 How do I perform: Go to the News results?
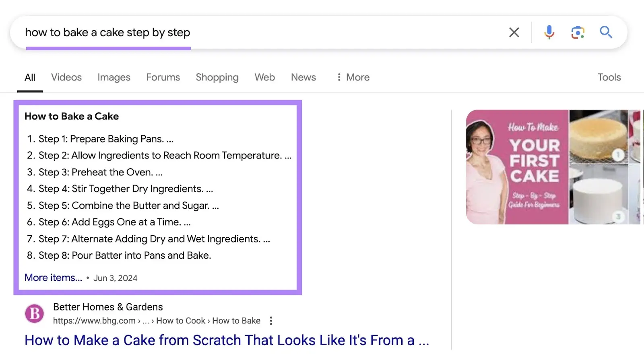click(303, 77)
